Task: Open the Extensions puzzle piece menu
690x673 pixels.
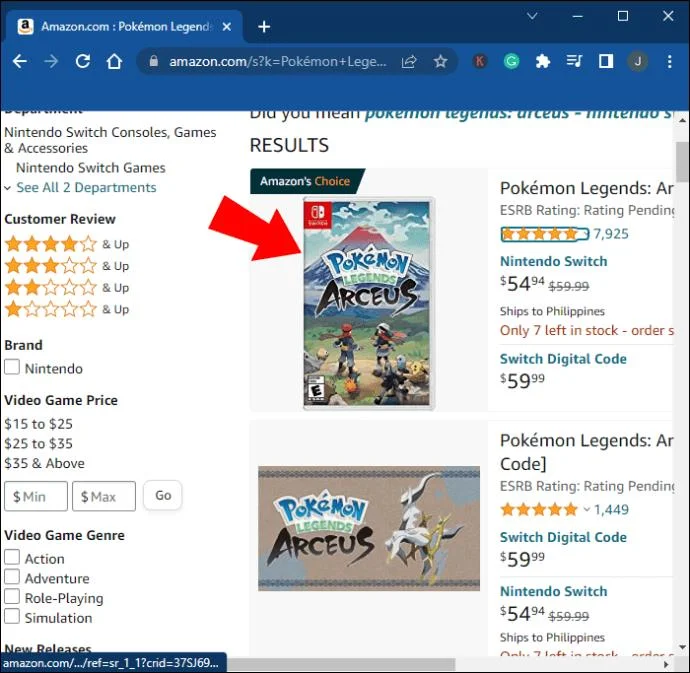Action: [x=543, y=61]
